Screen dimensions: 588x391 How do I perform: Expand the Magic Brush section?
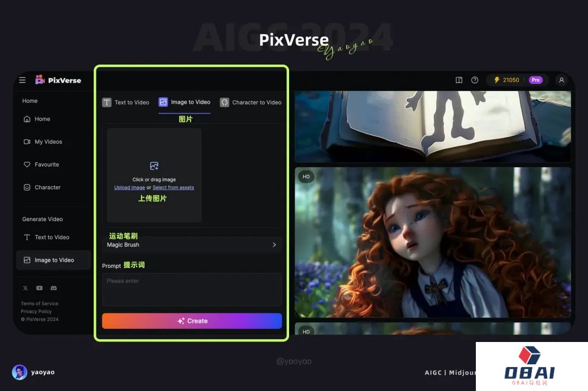[x=192, y=245]
